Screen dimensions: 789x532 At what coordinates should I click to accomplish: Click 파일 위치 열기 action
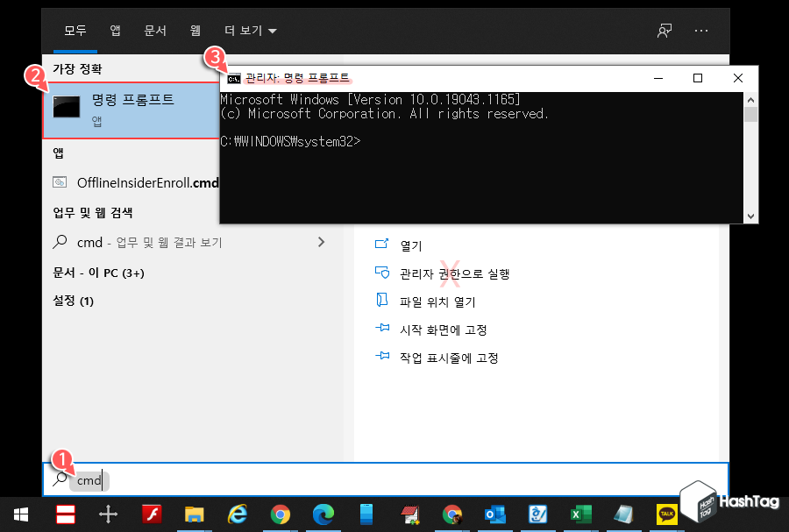coord(437,301)
